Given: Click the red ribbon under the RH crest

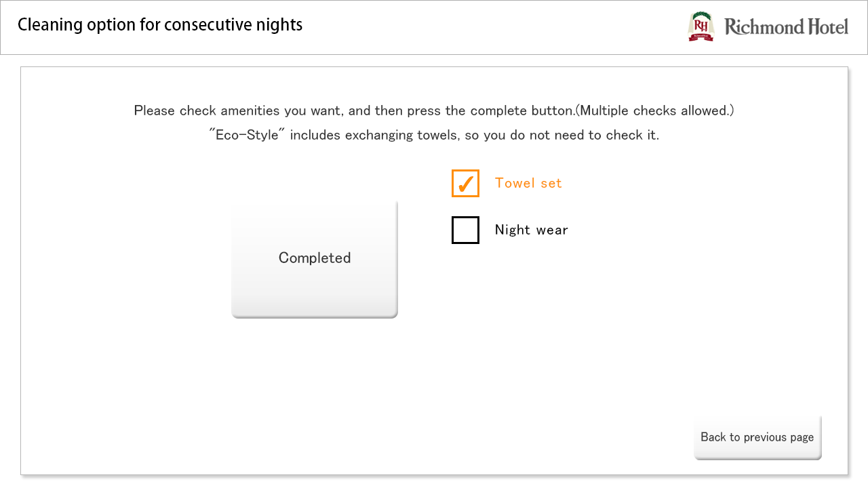Looking at the screenshot, I should [x=701, y=38].
